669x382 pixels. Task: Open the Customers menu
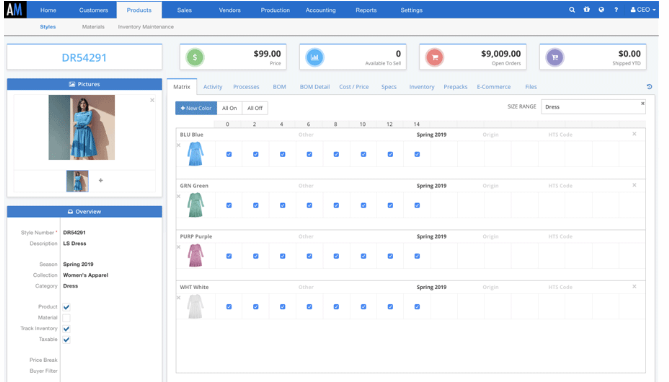click(x=93, y=10)
